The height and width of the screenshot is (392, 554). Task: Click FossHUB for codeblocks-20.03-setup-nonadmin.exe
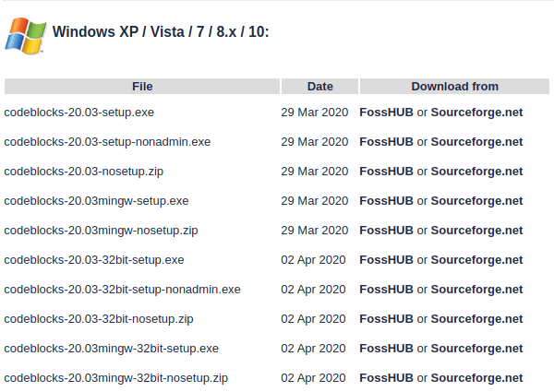pos(386,142)
